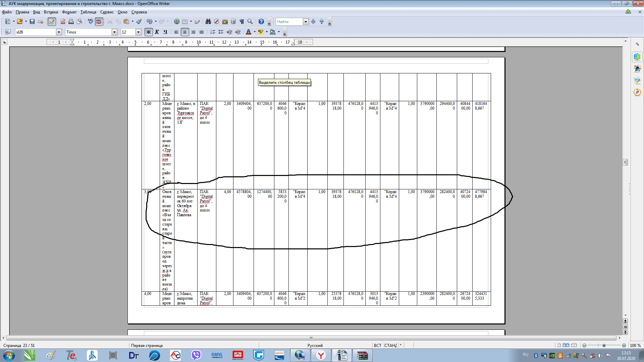Run Spelling and Grammar check icon
The image size is (644, 362).
click(91, 21)
